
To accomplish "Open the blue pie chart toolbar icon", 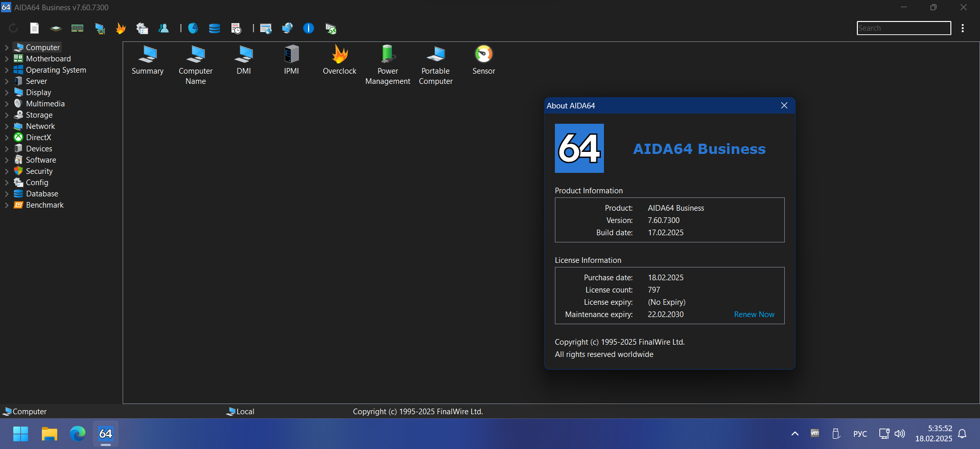I will [193, 28].
